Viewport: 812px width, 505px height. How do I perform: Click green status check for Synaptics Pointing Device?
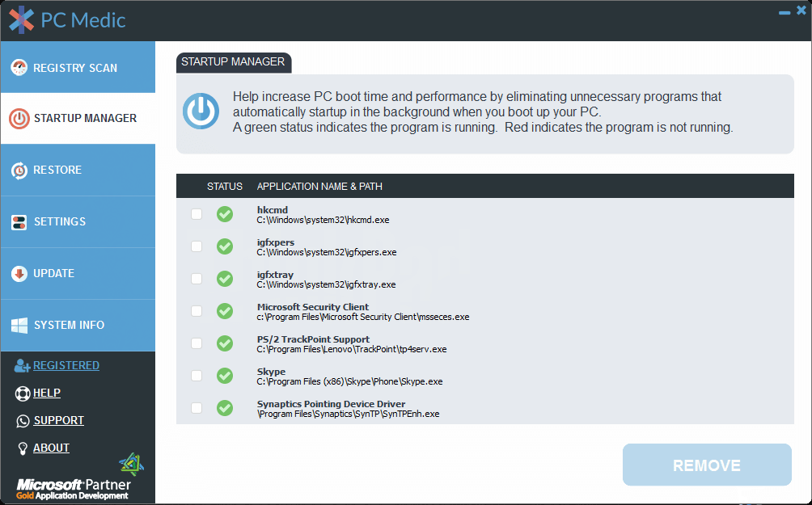click(x=225, y=408)
